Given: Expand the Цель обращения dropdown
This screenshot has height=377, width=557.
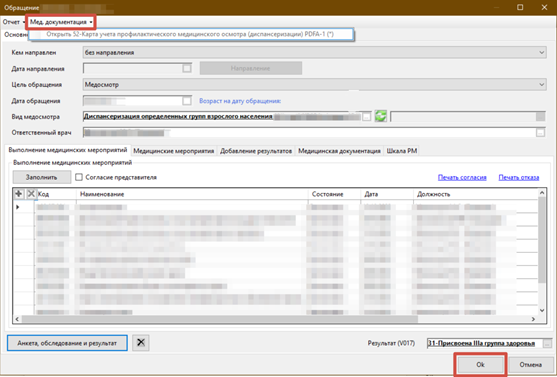Looking at the screenshot, I should pyautogui.click(x=541, y=85).
